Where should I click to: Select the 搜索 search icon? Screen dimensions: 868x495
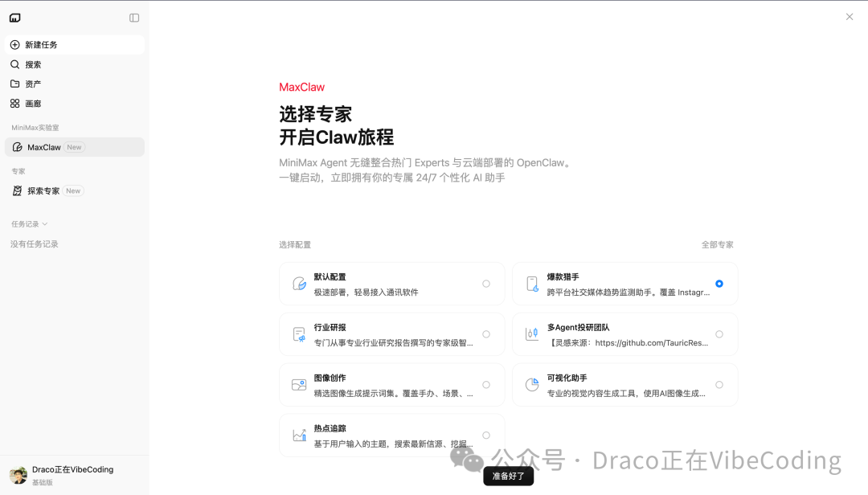point(16,64)
